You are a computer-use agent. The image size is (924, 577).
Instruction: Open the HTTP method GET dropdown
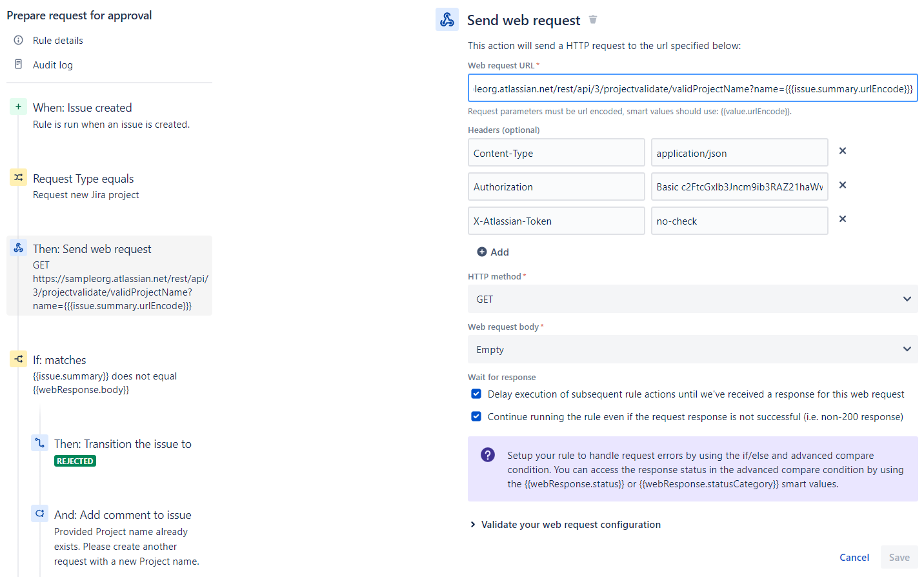click(693, 299)
